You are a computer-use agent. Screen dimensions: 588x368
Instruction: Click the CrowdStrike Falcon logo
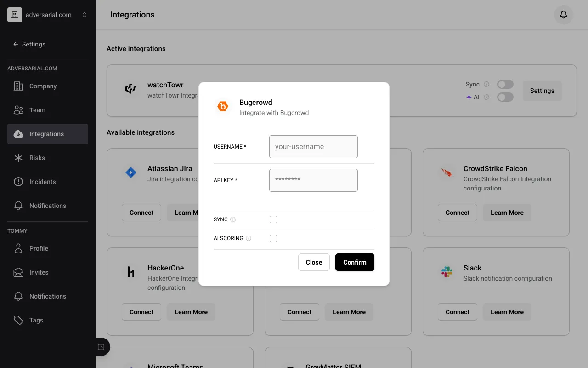click(x=447, y=173)
